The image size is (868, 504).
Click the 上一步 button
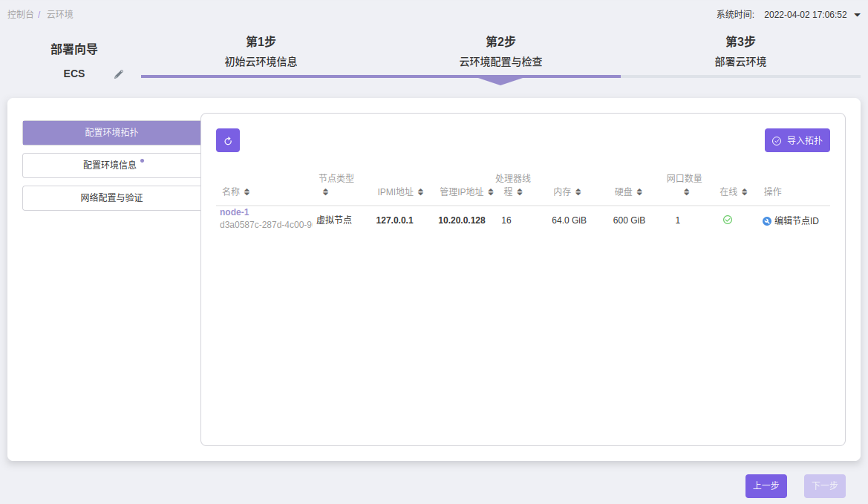[x=766, y=486]
